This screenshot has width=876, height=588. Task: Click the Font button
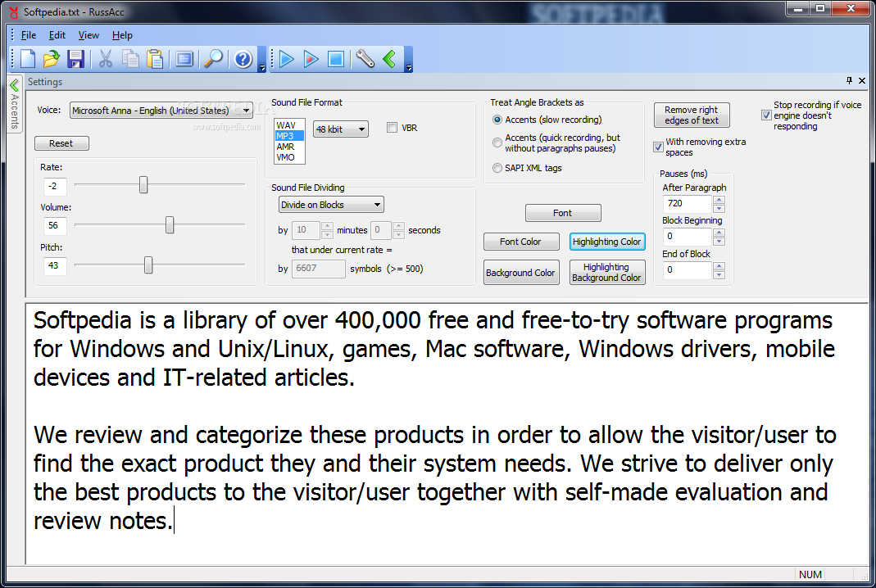563,213
